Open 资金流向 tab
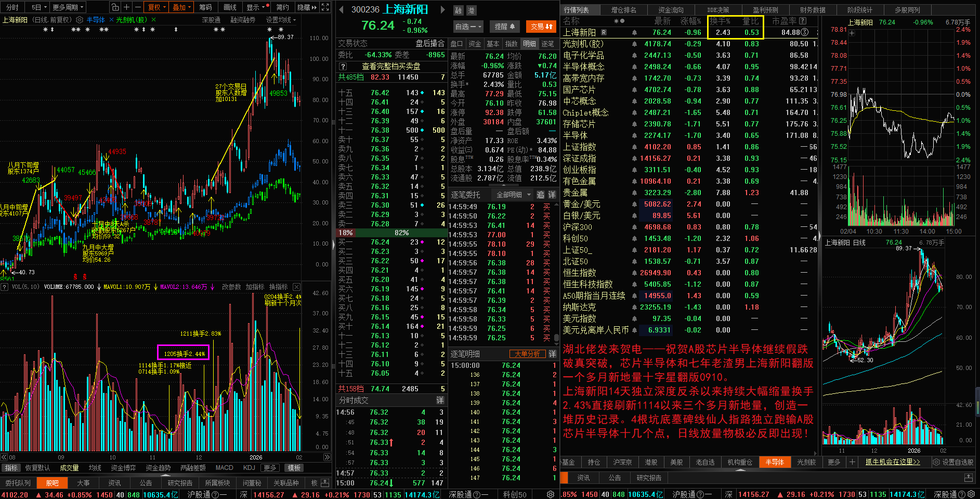The height and width of the screenshot is (499, 980). (671, 10)
